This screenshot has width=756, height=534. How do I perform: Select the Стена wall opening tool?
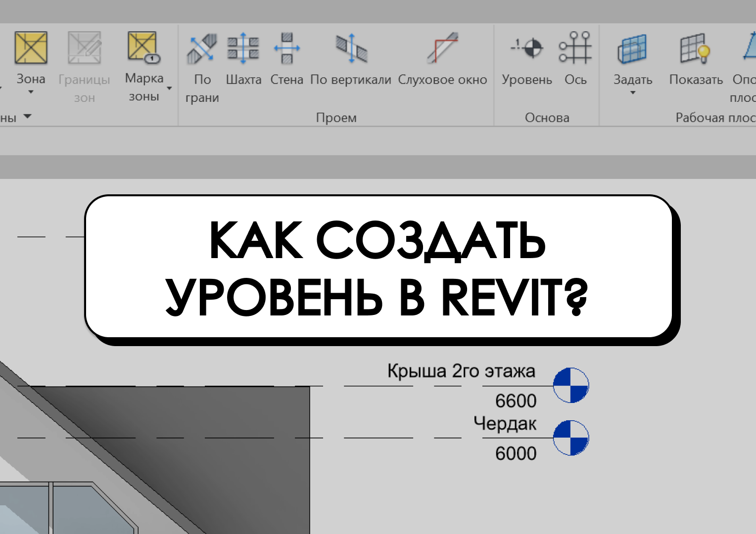287,48
